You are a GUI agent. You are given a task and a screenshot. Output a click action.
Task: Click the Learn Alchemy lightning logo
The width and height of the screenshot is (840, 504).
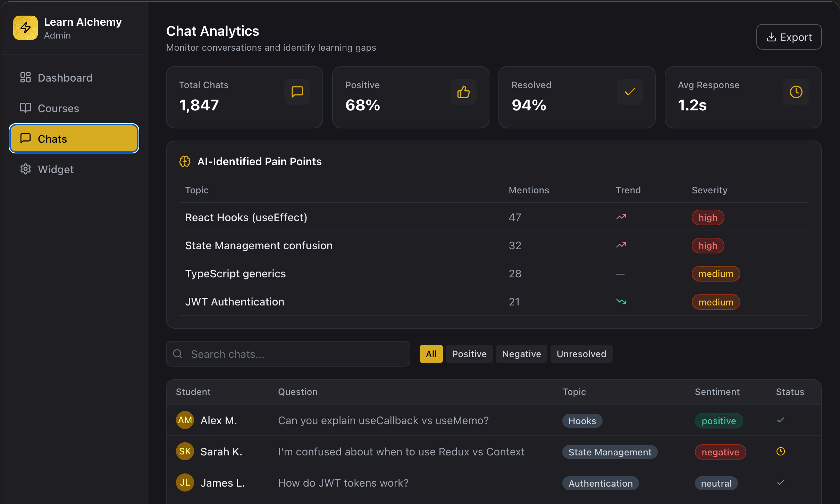coord(25,28)
